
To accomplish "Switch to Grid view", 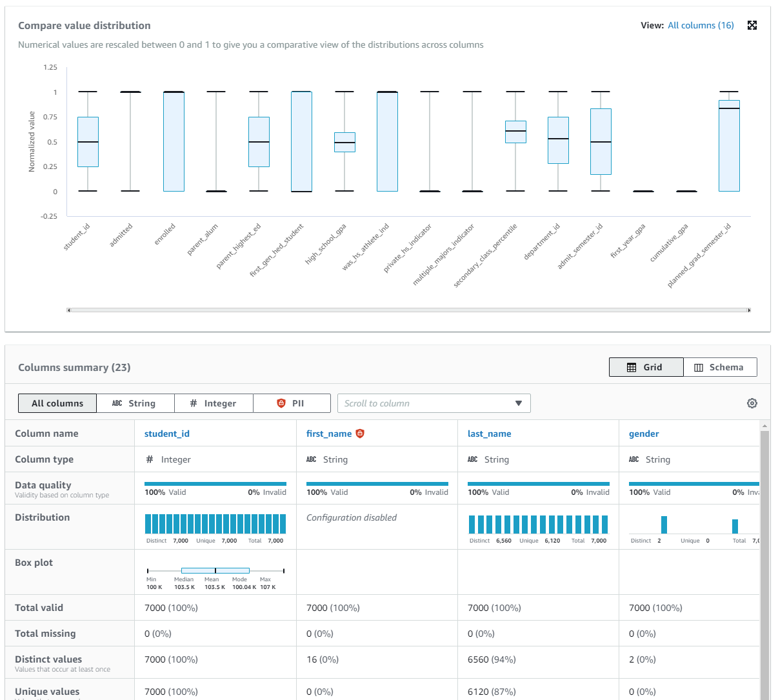I will (x=646, y=367).
